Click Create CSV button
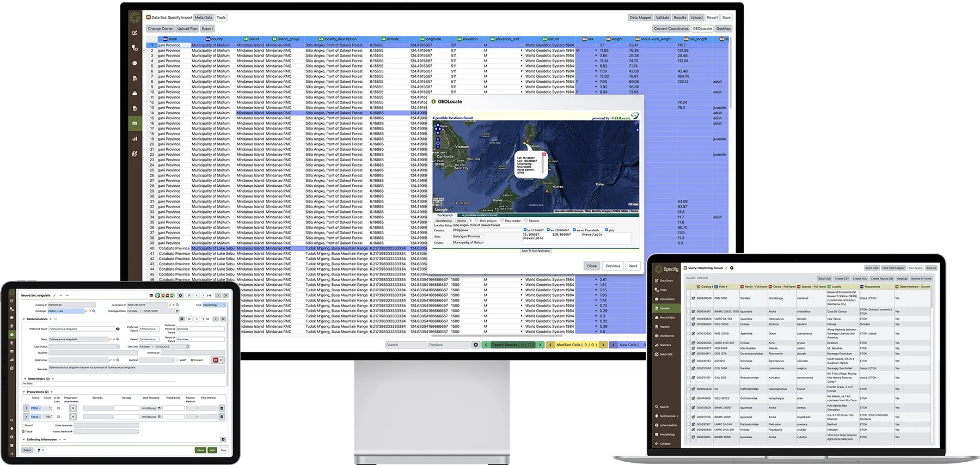The image size is (980, 465). tap(842, 278)
